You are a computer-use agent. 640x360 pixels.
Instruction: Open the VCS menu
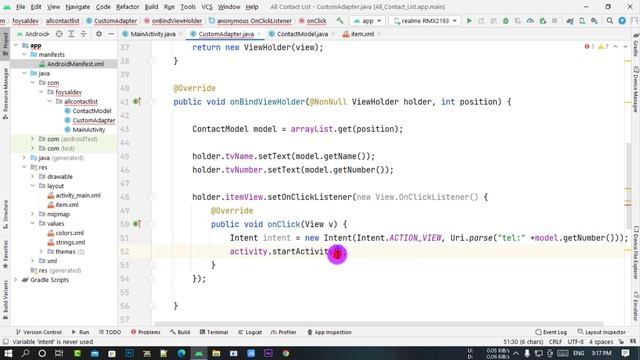pos(207,7)
